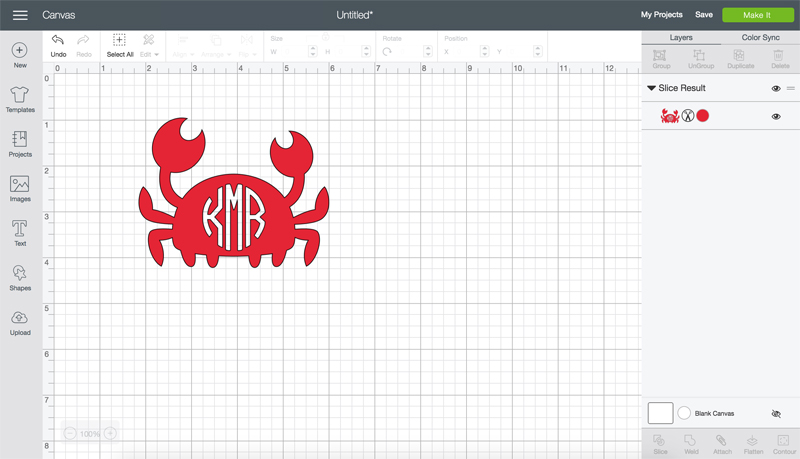Open the Upload panel
Screen dimensions: 800x459
coord(20,322)
